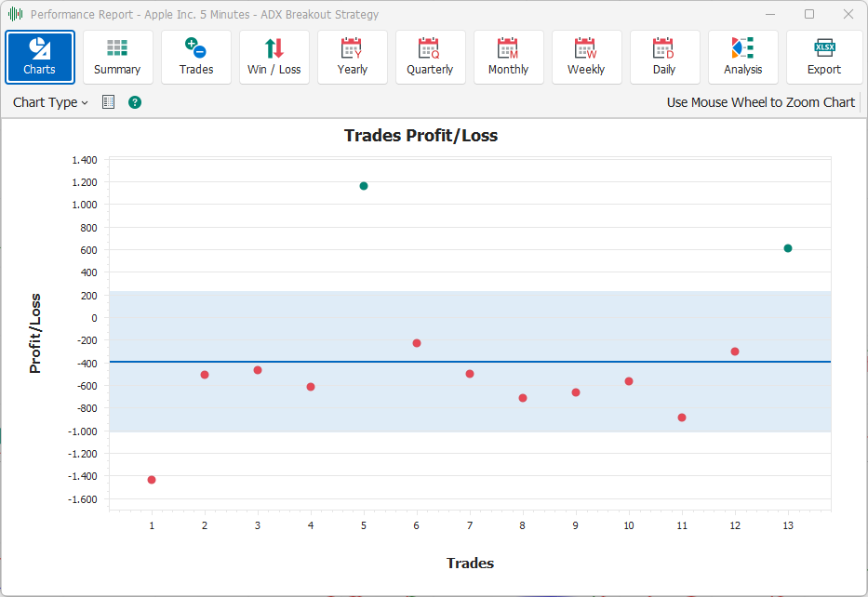Image resolution: width=868 pixels, height=597 pixels.
Task: Select the green data point at trade 13
Action: click(x=788, y=248)
